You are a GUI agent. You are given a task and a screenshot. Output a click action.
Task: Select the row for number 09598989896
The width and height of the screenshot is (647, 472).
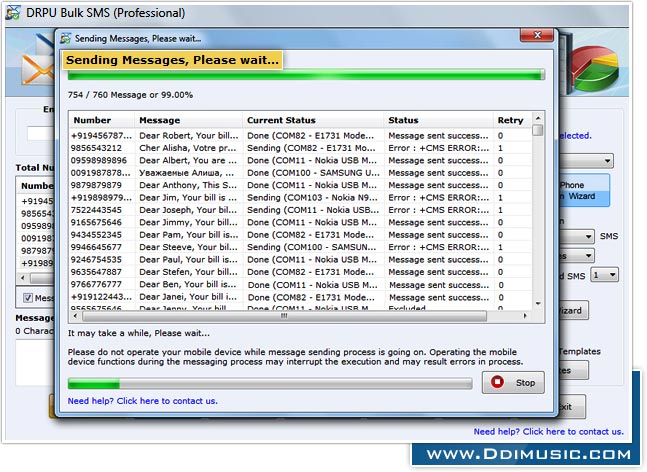point(300,160)
